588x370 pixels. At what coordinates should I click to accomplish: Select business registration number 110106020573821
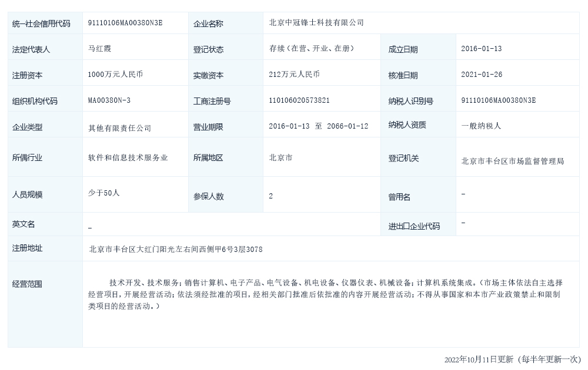299,100
